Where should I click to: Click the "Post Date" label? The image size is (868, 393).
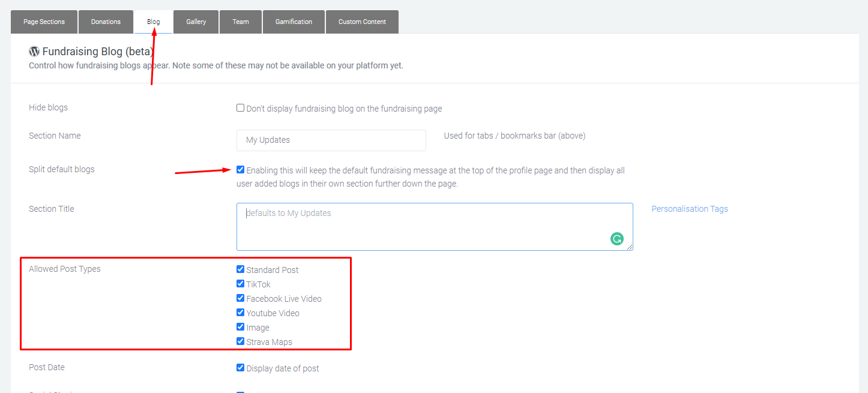tap(47, 367)
